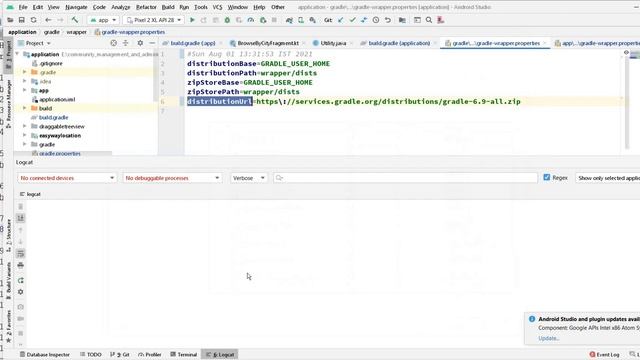Click the Open folder toolbar icon
The height and width of the screenshot is (360, 640).
coord(10,20)
